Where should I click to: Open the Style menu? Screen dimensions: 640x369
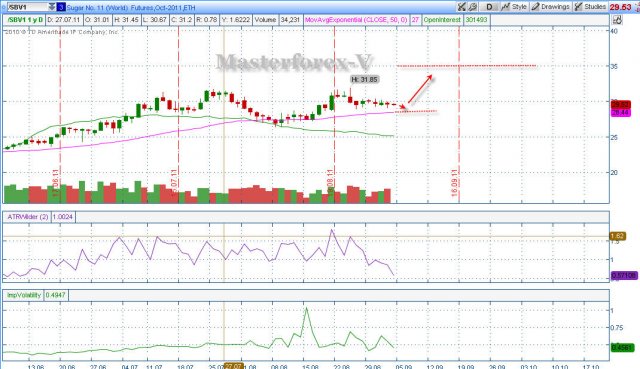pos(515,7)
